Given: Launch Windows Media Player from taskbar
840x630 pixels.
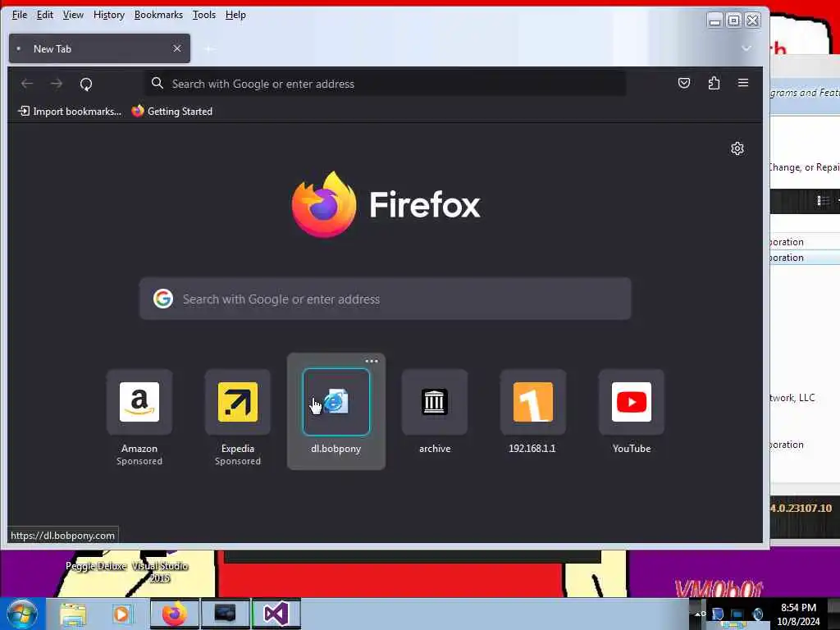Looking at the screenshot, I should coord(121,614).
